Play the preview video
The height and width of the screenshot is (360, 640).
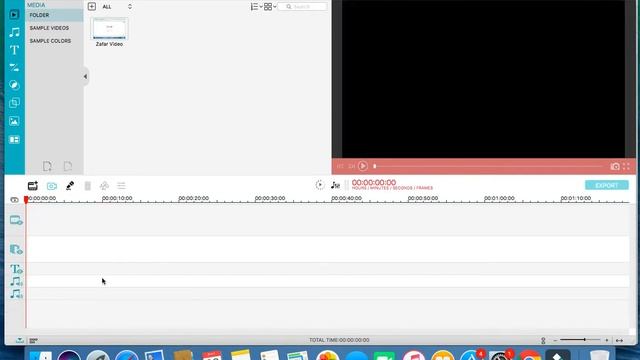363,166
